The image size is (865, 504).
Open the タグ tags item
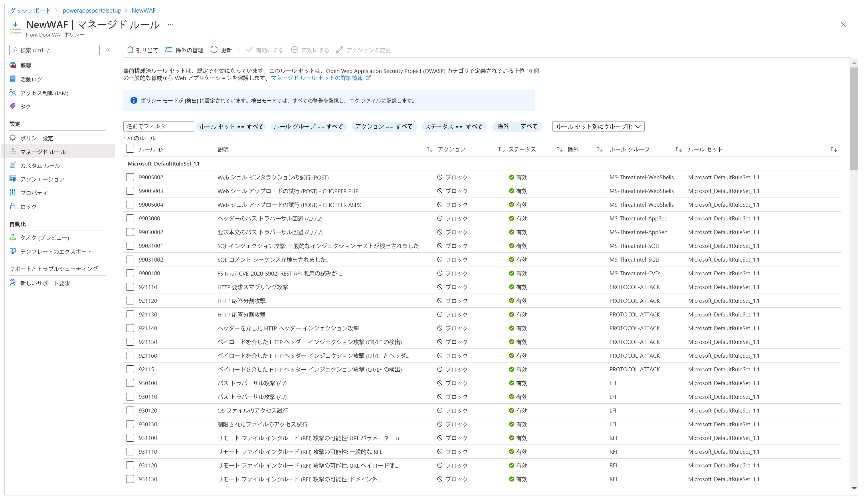click(26, 106)
